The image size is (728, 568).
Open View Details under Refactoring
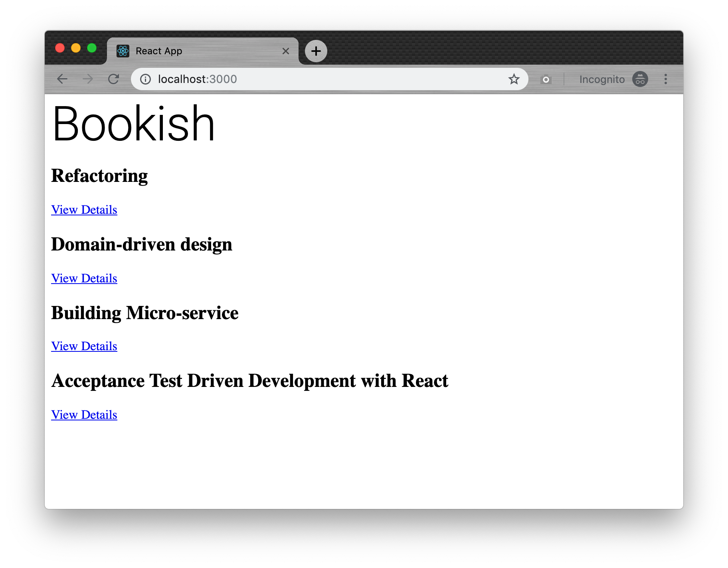(x=84, y=210)
